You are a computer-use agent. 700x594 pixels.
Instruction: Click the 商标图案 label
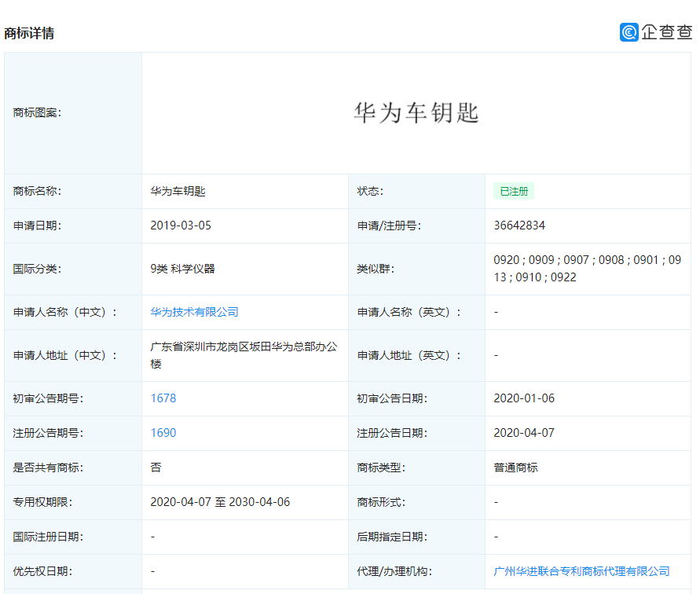[x=37, y=112]
